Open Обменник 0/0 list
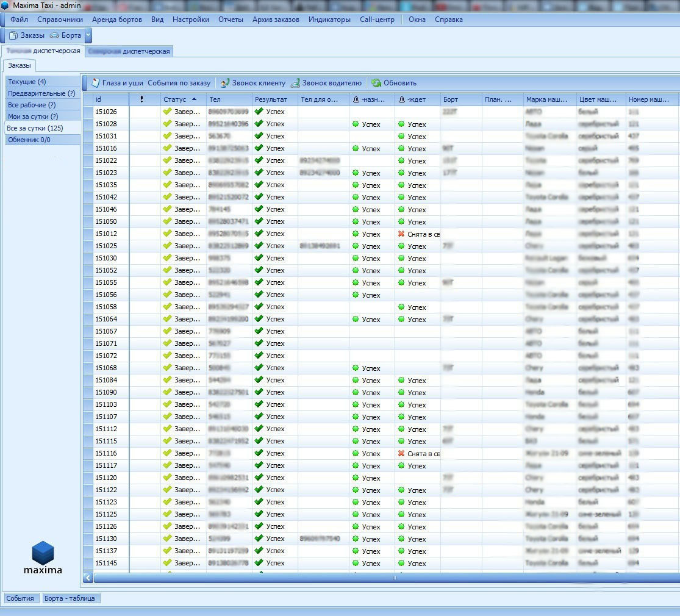Image resolution: width=680 pixels, height=616 pixels. tap(43, 140)
